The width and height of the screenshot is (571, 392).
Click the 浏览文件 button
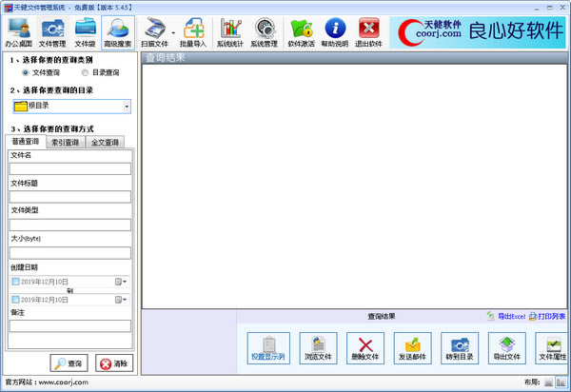318,348
